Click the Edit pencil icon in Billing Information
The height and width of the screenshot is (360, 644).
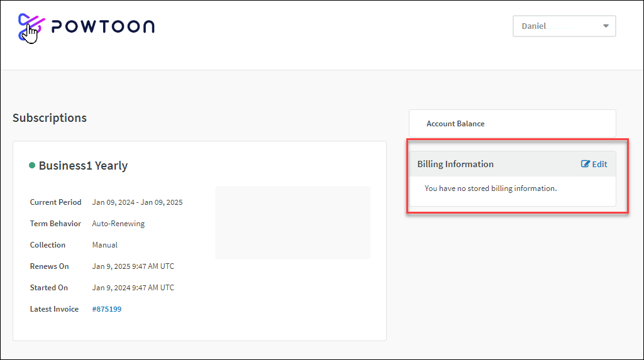pos(586,164)
